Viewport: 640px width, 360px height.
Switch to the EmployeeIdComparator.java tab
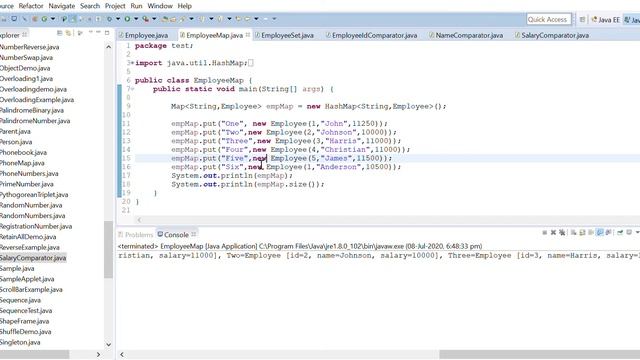pos(371,36)
